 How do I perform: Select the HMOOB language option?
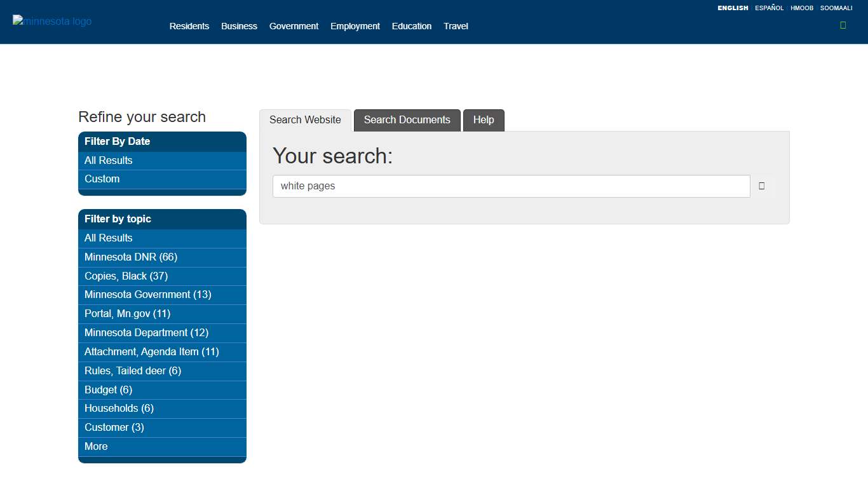(x=803, y=8)
